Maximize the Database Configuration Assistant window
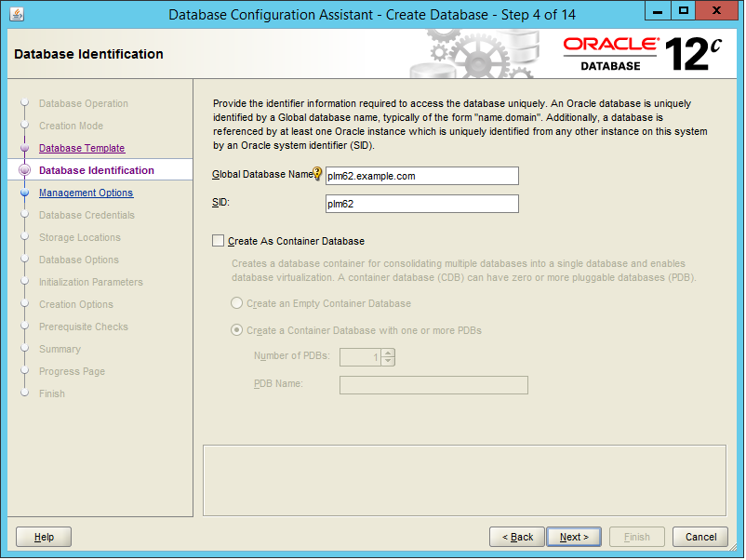The image size is (746, 560). pos(683,10)
